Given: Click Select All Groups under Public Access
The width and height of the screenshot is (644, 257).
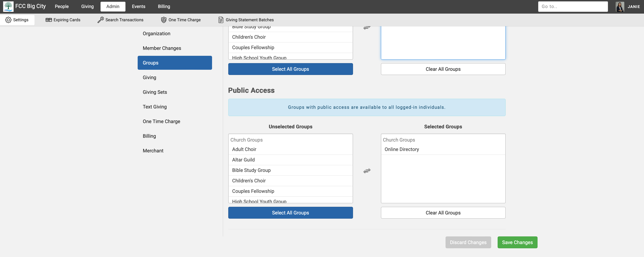Looking at the screenshot, I should 290,213.
